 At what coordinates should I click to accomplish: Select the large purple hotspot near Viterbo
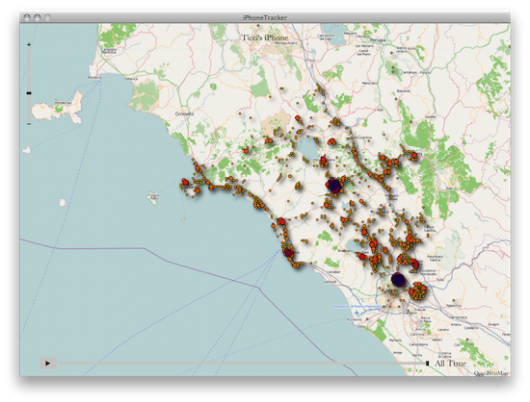click(333, 185)
